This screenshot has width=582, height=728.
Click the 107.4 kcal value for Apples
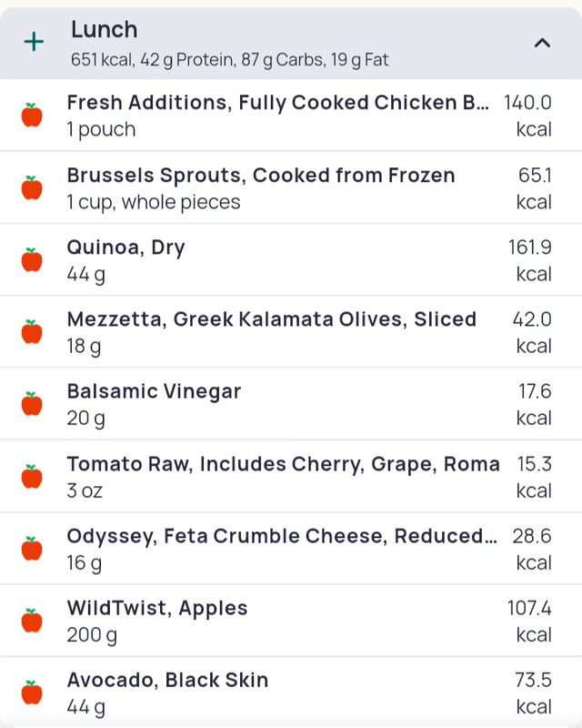click(529, 620)
